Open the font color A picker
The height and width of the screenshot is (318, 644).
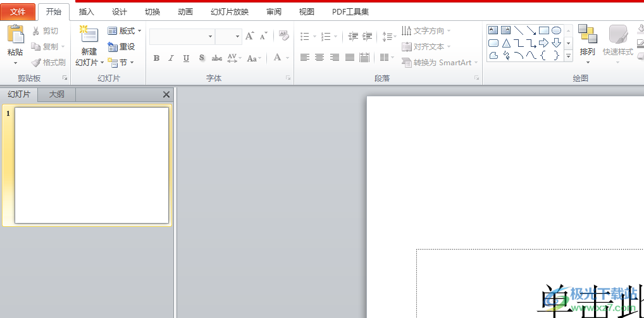(277, 58)
